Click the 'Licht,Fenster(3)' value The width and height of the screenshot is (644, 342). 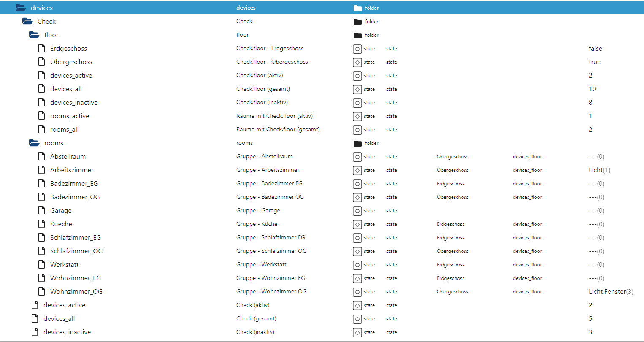pos(611,291)
